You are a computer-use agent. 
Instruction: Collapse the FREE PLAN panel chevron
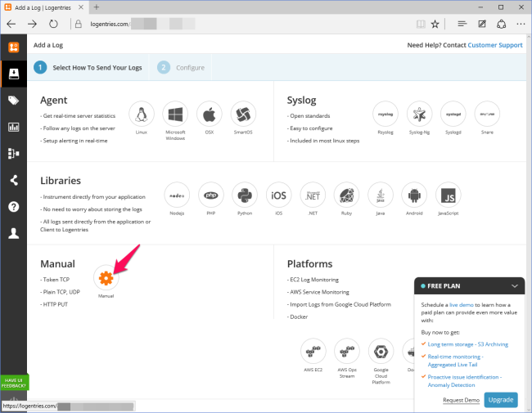point(515,286)
